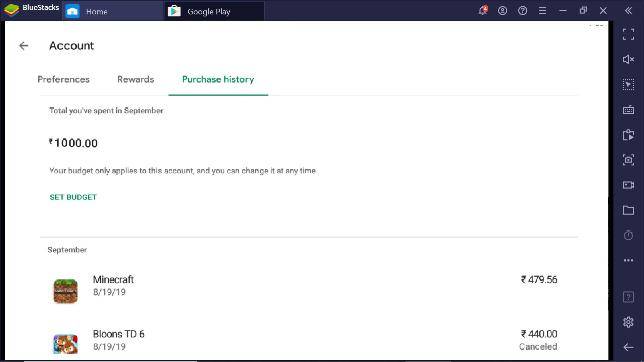Click the settings gear icon
The width and height of the screenshot is (644, 362).
(629, 322)
